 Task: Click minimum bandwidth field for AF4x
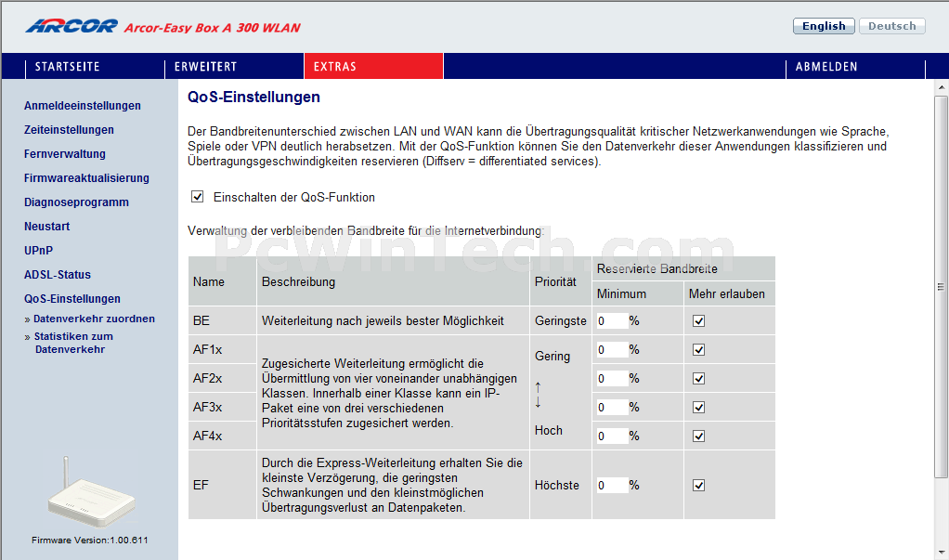click(x=612, y=436)
